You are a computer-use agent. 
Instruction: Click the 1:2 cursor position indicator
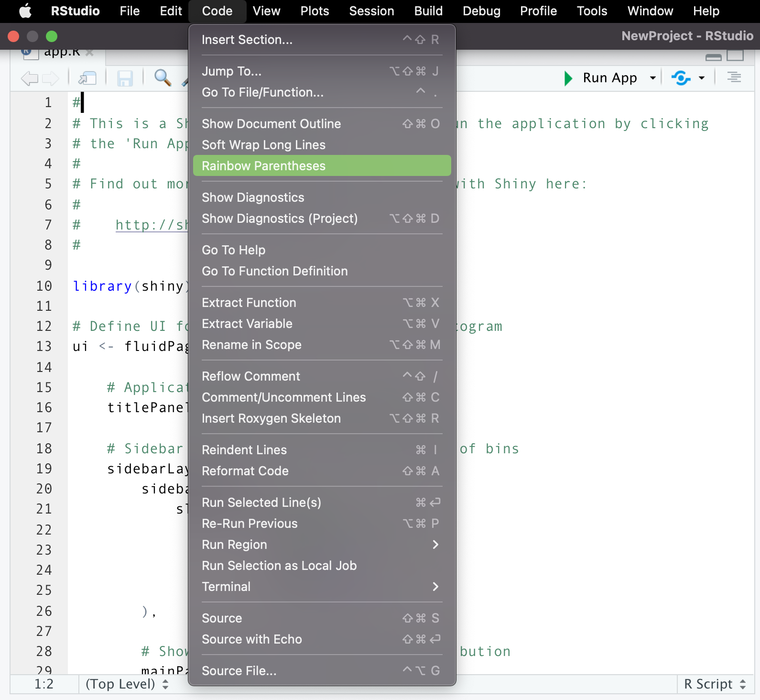44,684
